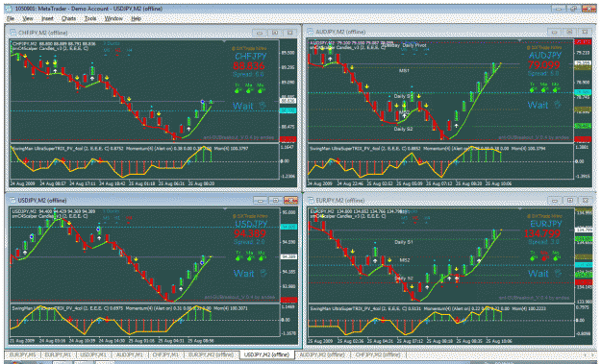Click the hand icon beside Wait in EURJPY chart

558,273
